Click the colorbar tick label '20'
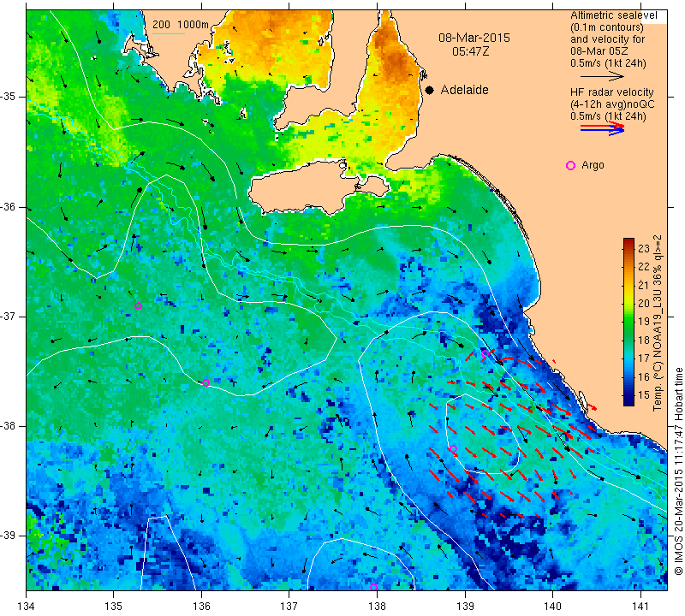This screenshot has height=616, width=685. coord(644,304)
